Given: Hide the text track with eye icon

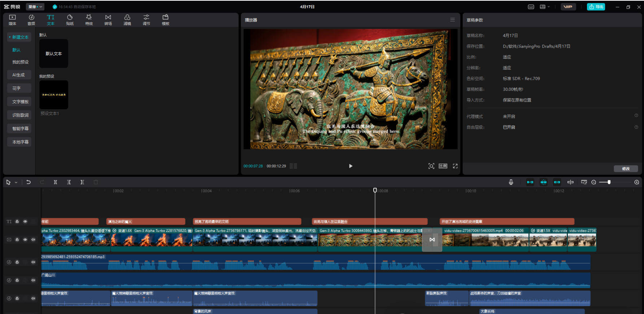Looking at the screenshot, I should tap(25, 222).
